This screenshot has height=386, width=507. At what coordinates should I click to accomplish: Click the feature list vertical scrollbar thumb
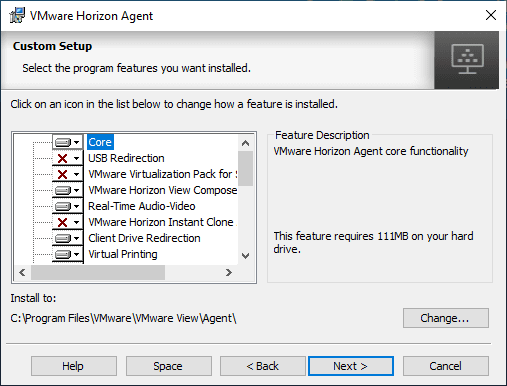tap(246, 169)
